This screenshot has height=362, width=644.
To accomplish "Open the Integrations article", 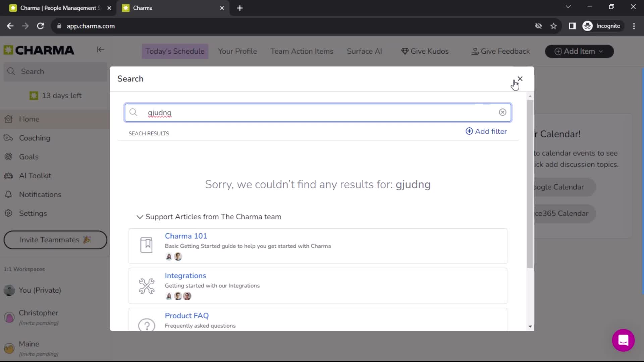I will point(185,276).
